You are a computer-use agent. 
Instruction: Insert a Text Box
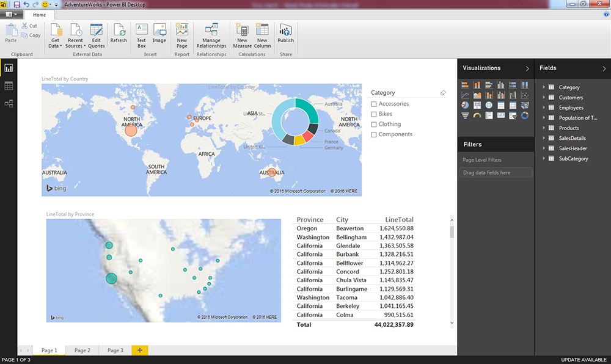[142, 36]
